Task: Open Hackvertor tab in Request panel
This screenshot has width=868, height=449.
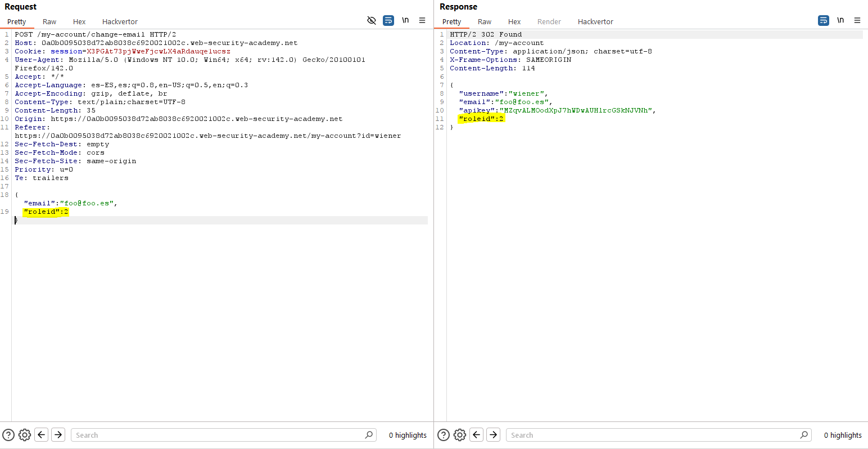Action: pyautogui.click(x=120, y=22)
